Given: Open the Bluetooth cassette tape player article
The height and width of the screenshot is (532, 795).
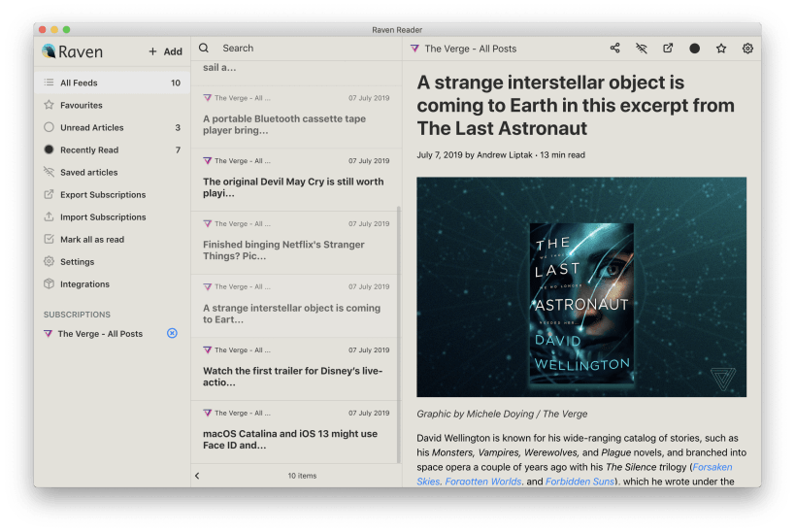Looking at the screenshot, I should pyautogui.click(x=295, y=117).
